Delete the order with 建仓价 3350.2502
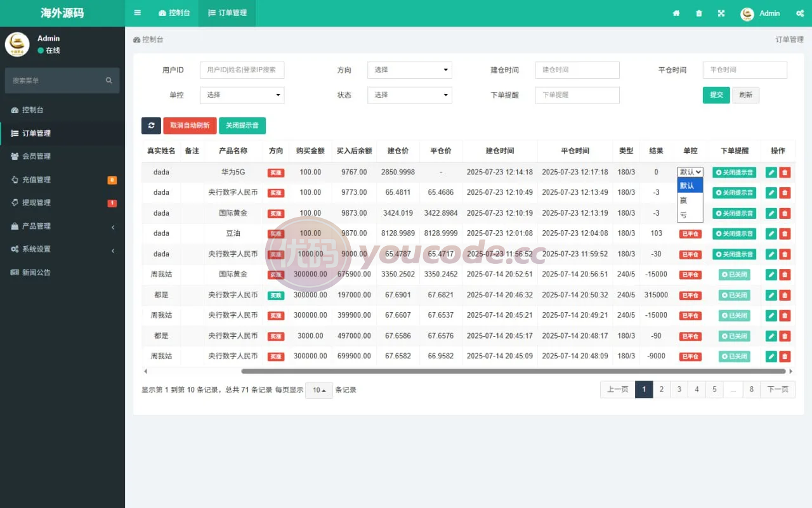The height and width of the screenshot is (508, 812). pyautogui.click(x=785, y=275)
